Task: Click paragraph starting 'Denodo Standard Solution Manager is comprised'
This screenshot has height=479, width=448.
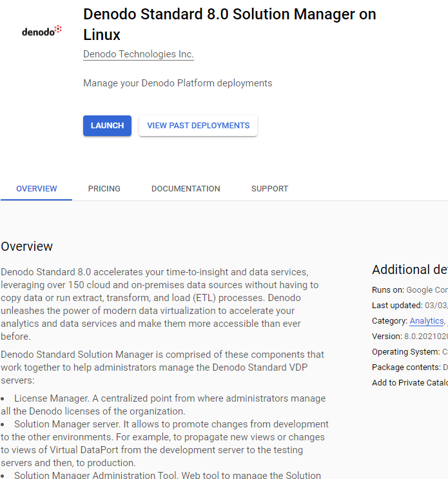Action: pyautogui.click(x=162, y=367)
